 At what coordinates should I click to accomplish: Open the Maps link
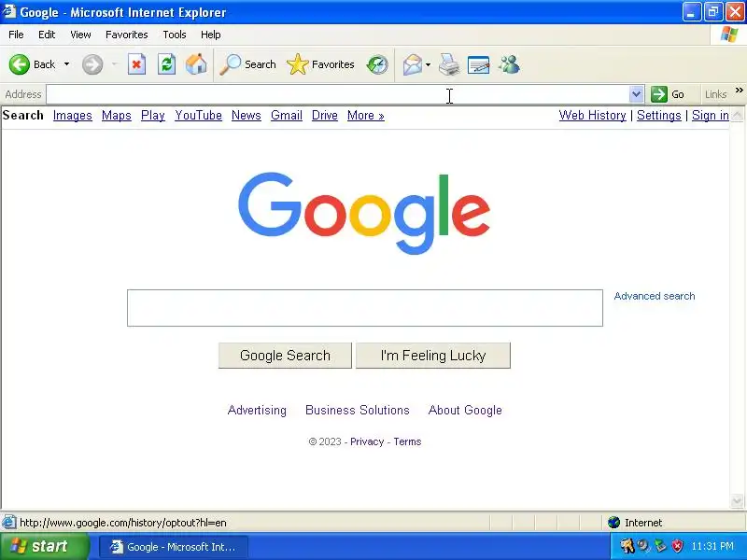coord(116,115)
